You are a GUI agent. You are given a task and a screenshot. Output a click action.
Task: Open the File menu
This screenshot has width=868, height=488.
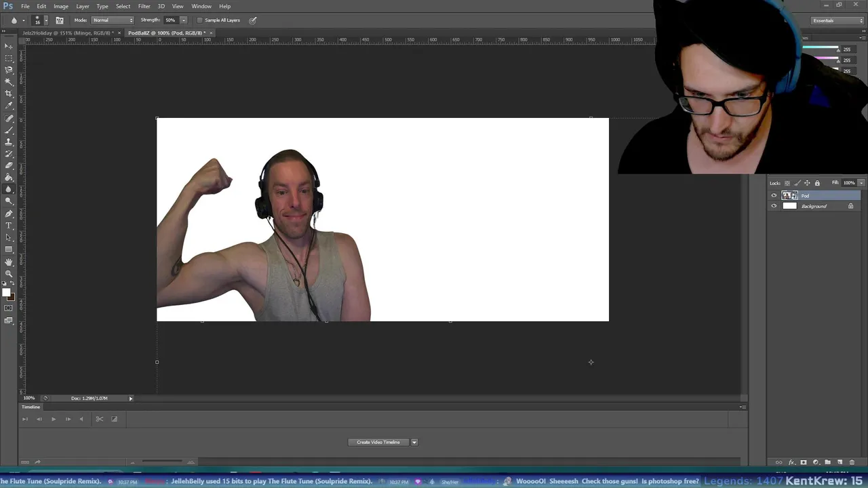point(25,6)
